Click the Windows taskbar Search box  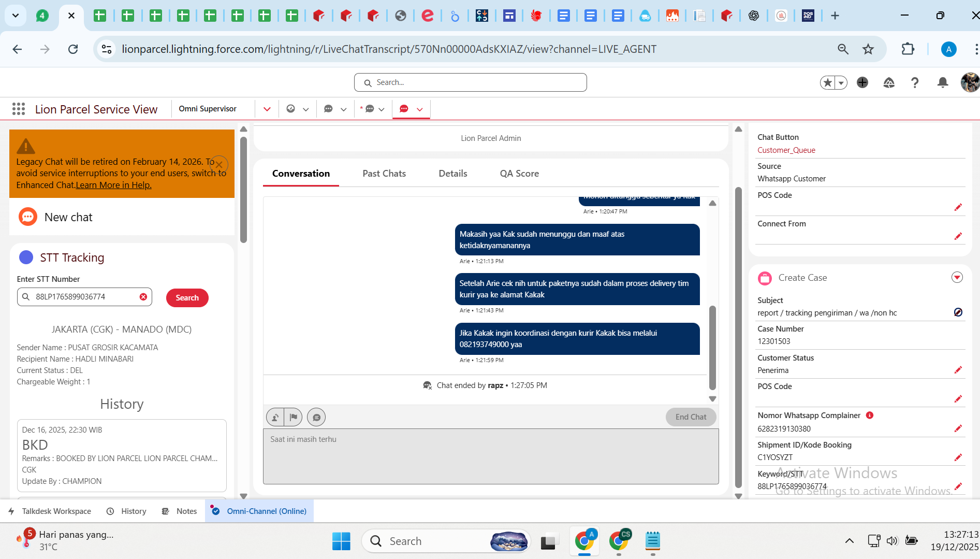(x=446, y=541)
